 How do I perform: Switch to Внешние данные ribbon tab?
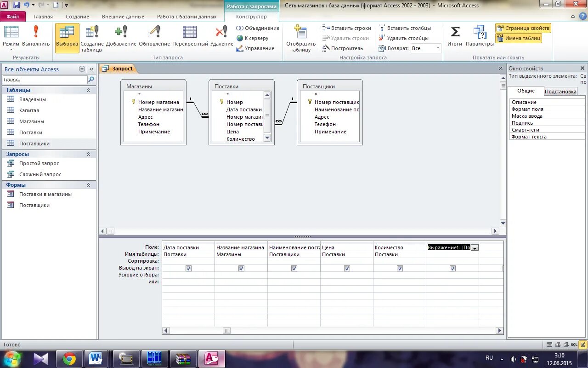123,17
